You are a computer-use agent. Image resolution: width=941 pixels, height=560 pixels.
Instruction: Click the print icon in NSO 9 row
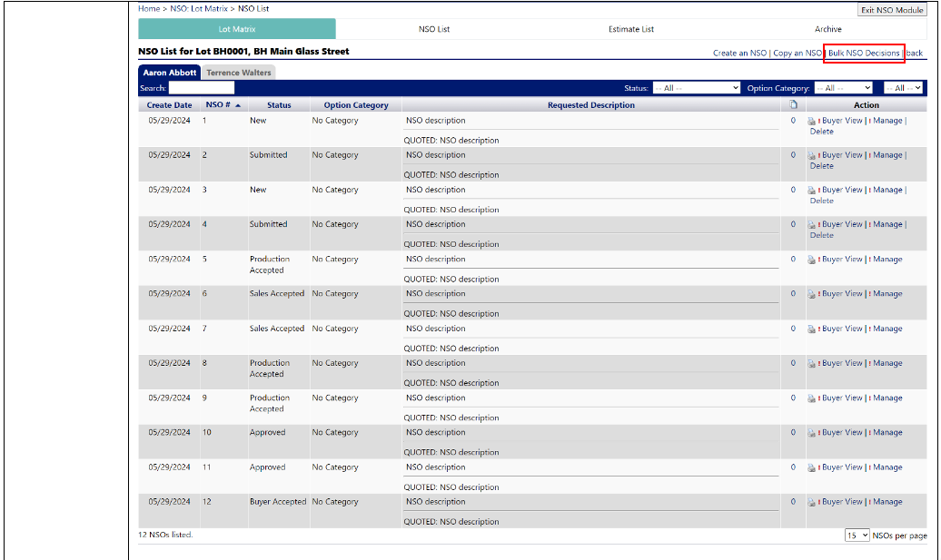coord(811,398)
